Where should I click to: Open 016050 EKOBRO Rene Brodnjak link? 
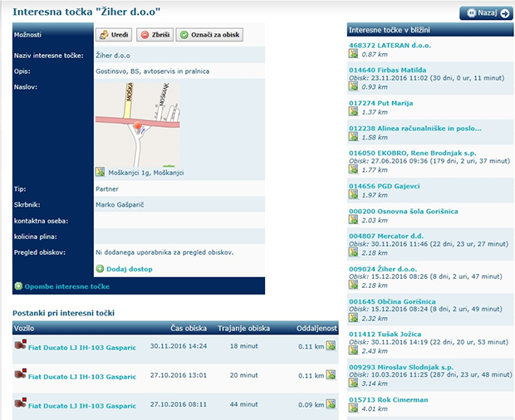click(413, 153)
